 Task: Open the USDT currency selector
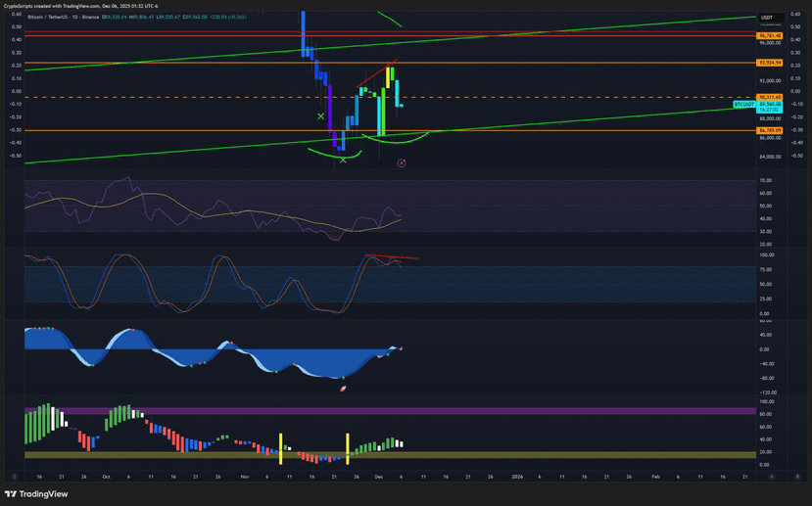click(x=771, y=18)
